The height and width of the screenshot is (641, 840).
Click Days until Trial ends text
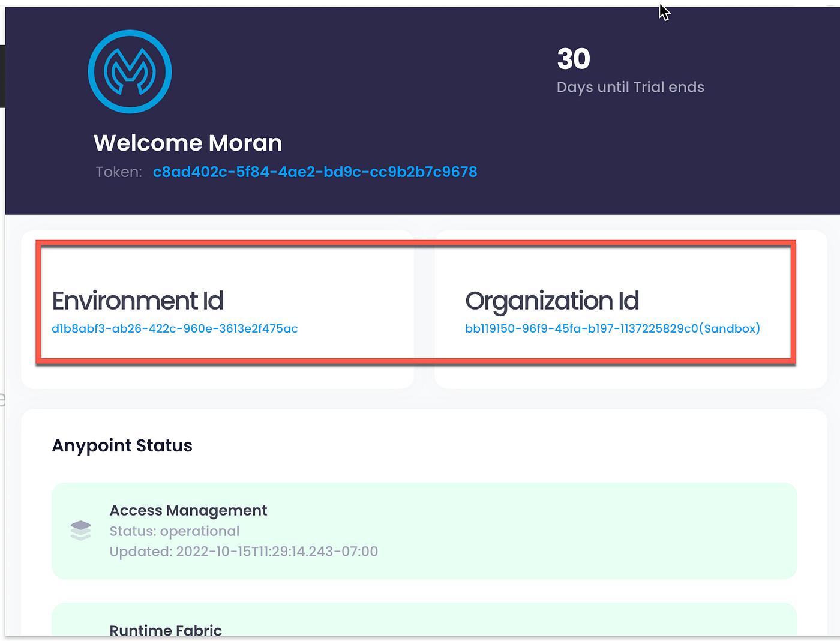(x=631, y=88)
